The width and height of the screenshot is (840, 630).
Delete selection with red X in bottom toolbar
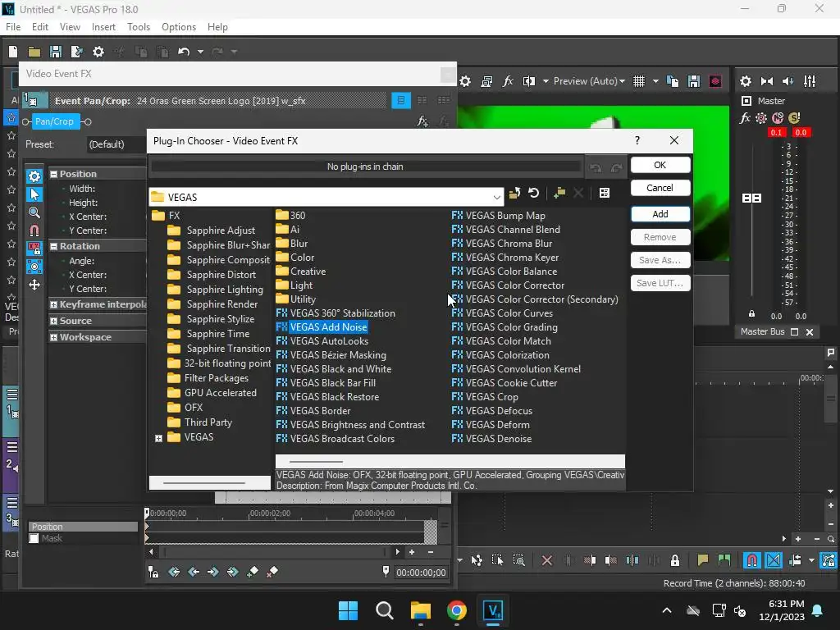pos(547,560)
